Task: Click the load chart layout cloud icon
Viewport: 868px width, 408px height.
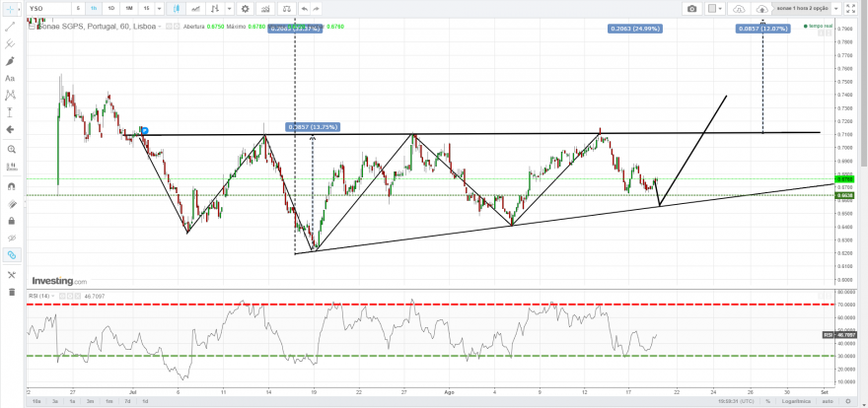Action: [739, 9]
